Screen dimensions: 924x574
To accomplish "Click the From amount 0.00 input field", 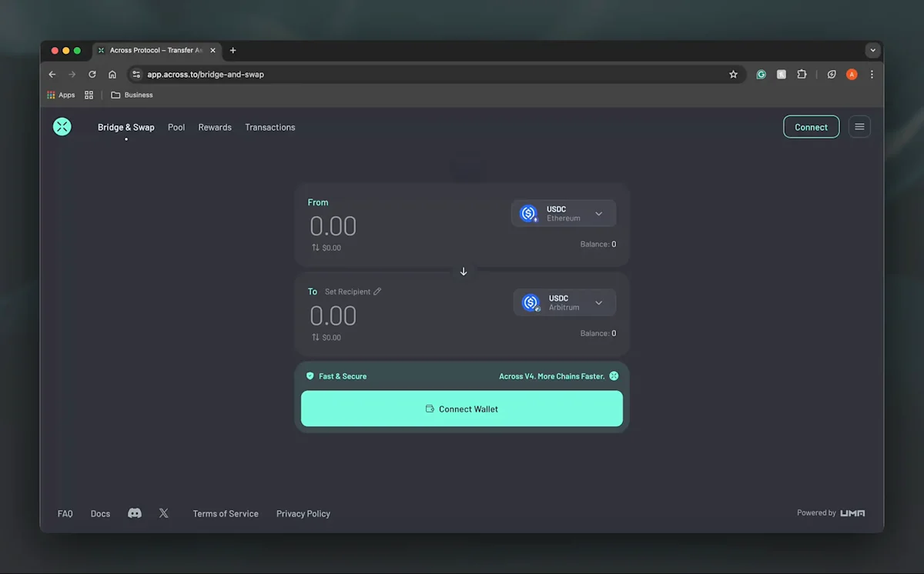I will click(333, 226).
